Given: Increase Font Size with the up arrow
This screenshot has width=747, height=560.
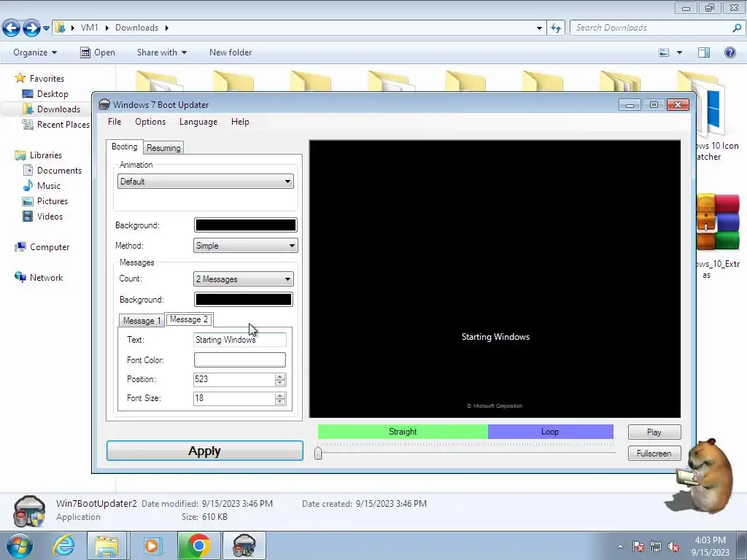Looking at the screenshot, I should tap(280, 395).
